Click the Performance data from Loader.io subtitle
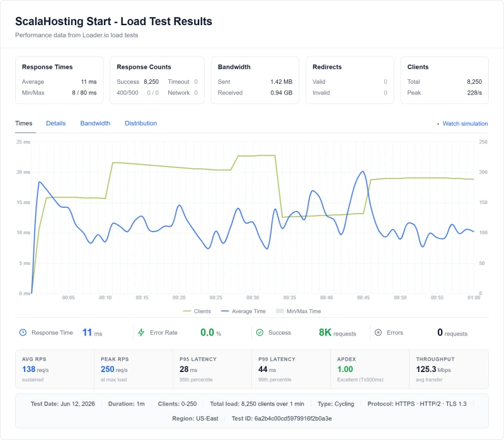 pyautogui.click(x=76, y=35)
